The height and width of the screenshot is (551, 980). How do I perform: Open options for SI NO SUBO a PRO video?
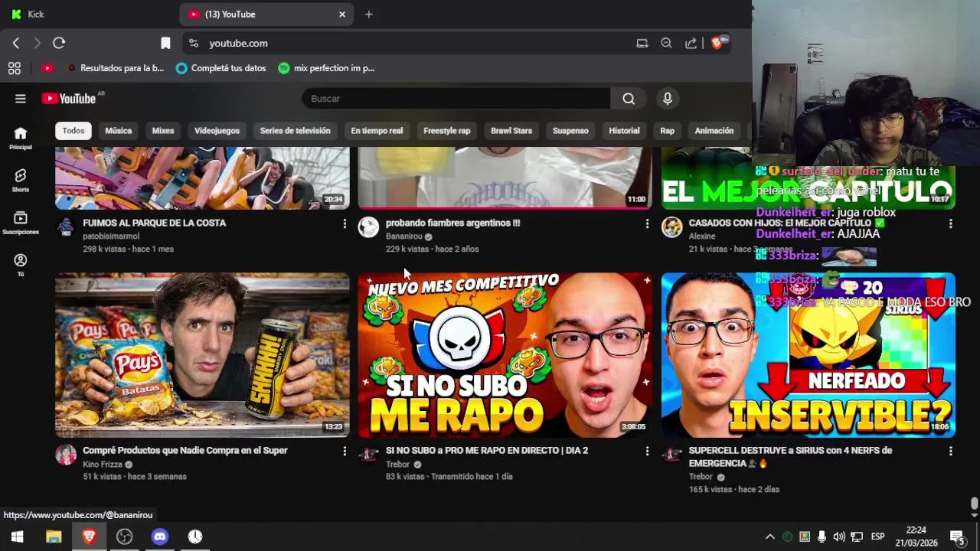point(647,451)
